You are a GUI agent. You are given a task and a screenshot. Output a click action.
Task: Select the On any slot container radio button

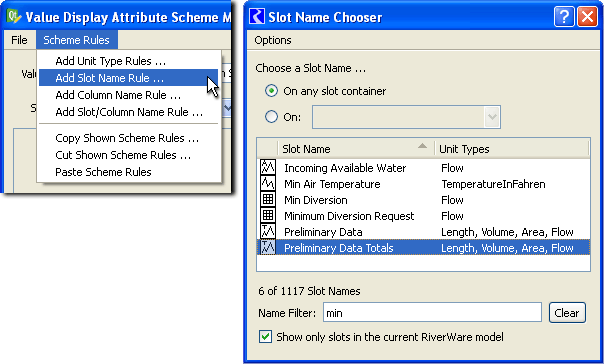tap(272, 91)
